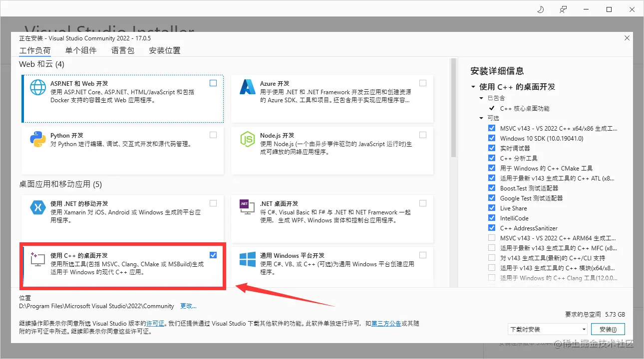Click the Node.js development hexagon icon
The height and width of the screenshot is (359, 644).
248,139
